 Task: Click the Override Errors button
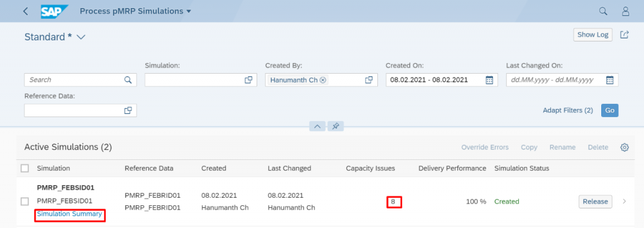pyautogui.click(x=485, y=147)
